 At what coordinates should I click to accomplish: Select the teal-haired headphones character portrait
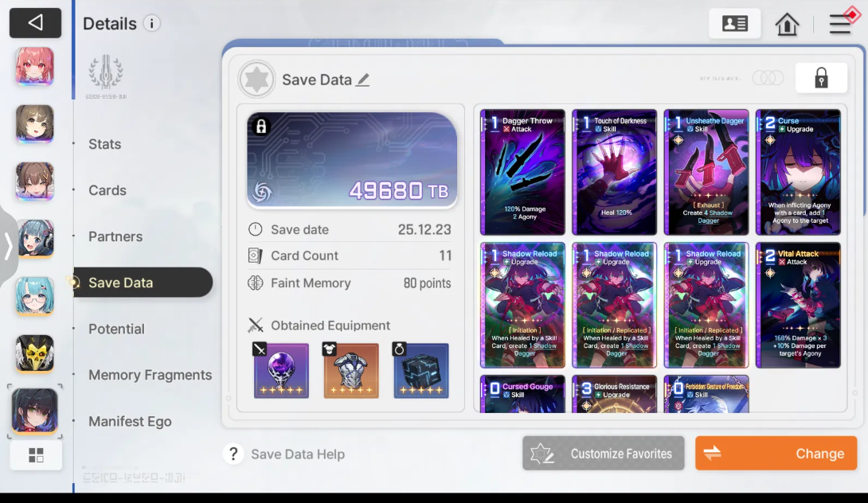34,239
